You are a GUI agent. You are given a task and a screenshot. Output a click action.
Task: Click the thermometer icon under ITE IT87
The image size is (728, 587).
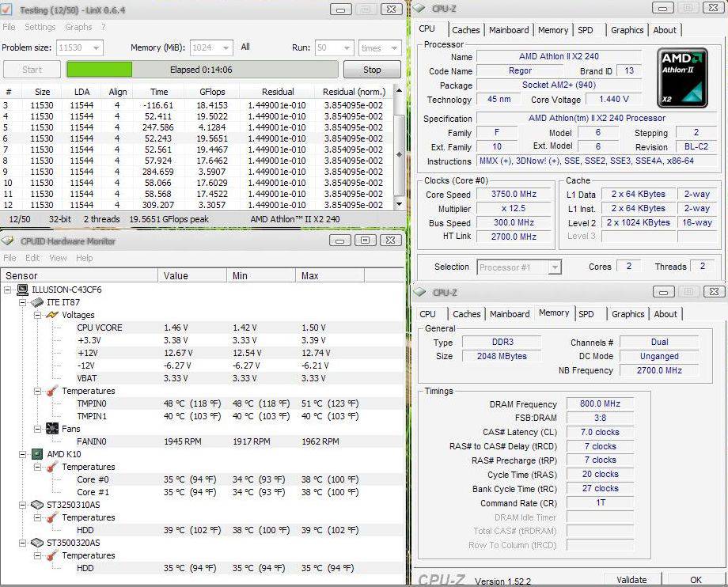coord(52,391)
